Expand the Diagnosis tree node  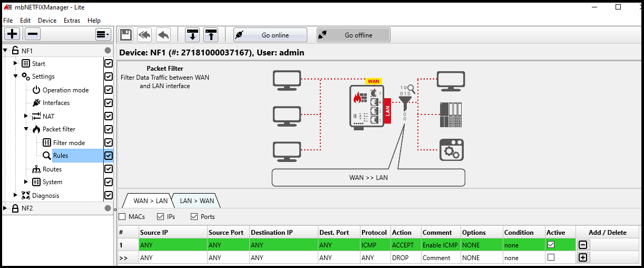coord(16,195)
